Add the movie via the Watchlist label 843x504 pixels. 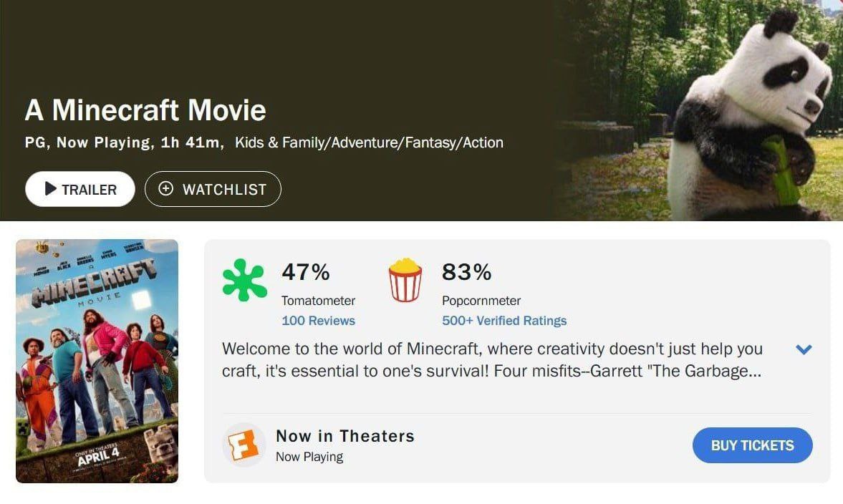coord(224,190)
